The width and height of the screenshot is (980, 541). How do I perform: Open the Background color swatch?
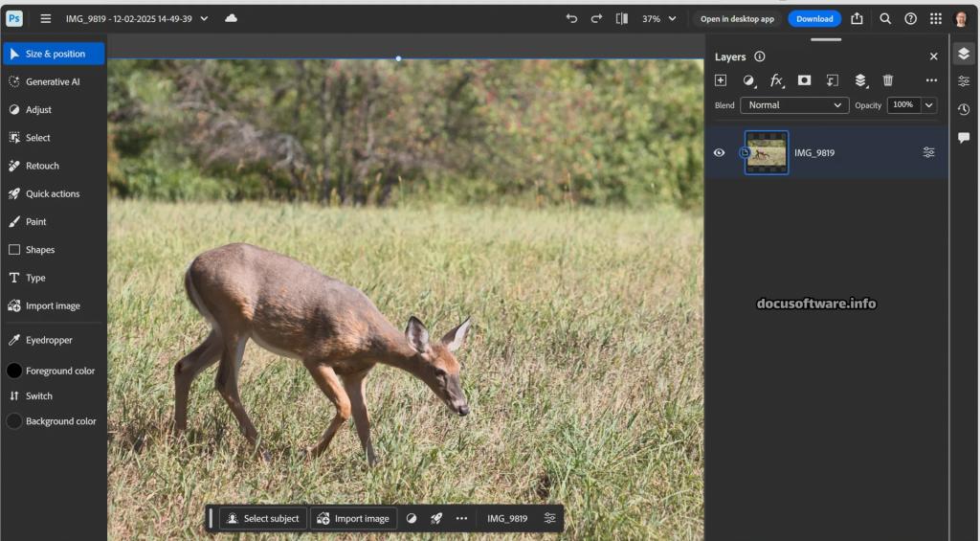tap(14, 421)
